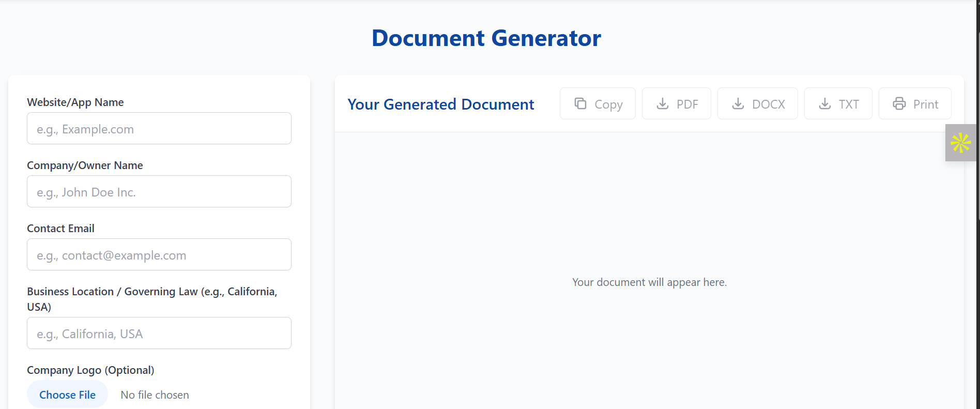The image size is (980, 409).
Task: Click the 'Website/App Name' label
Action: point(75,102)
